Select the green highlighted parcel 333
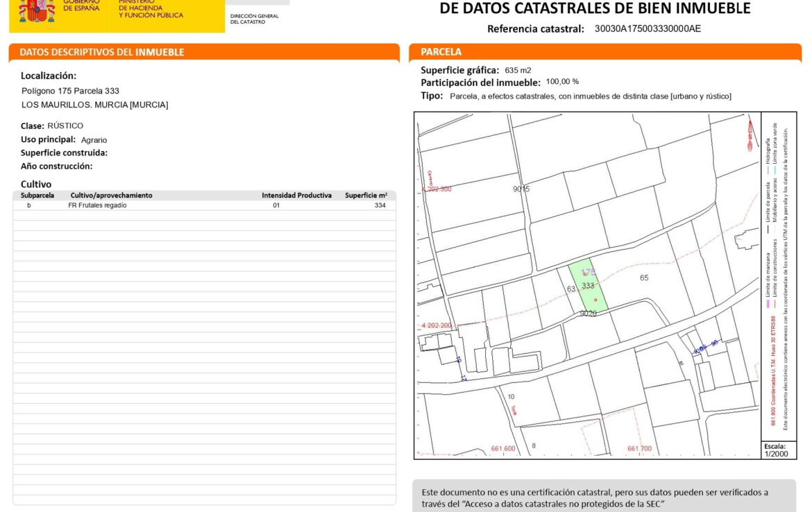Image resolution: width=812 pixels, height=512 pixels. [589, 291]
